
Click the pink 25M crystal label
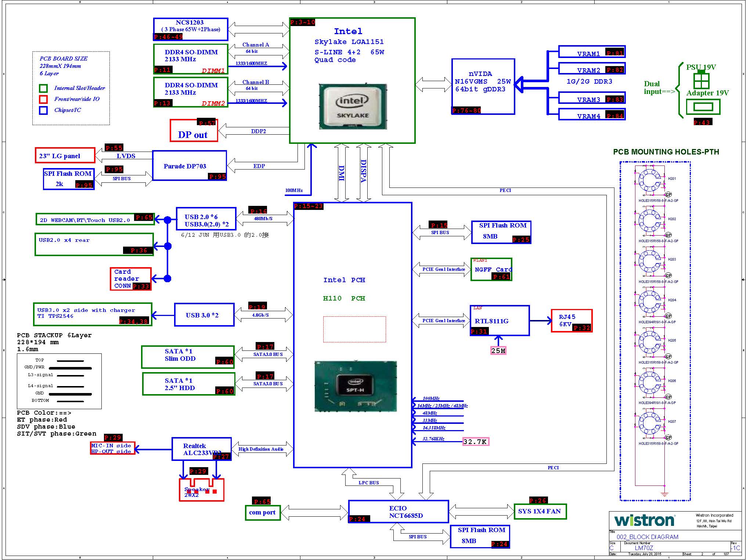(x=498, y=350)
